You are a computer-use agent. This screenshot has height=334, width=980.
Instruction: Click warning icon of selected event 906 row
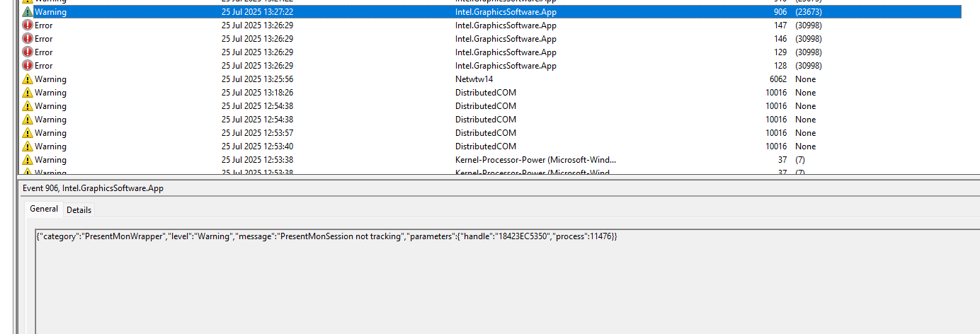[28, 12]
